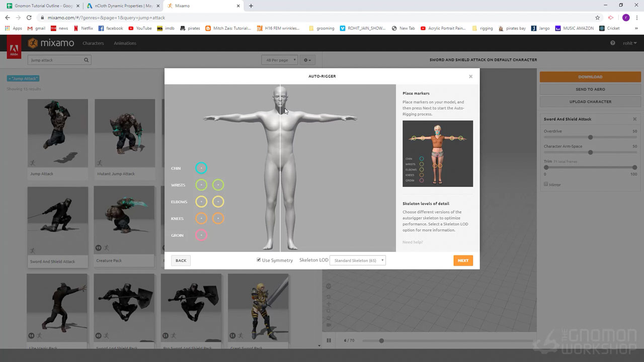This screenshot has width=644, height=362.
Task: Toggle the Use Symmetry checkbox
Action: click(259, 260)
